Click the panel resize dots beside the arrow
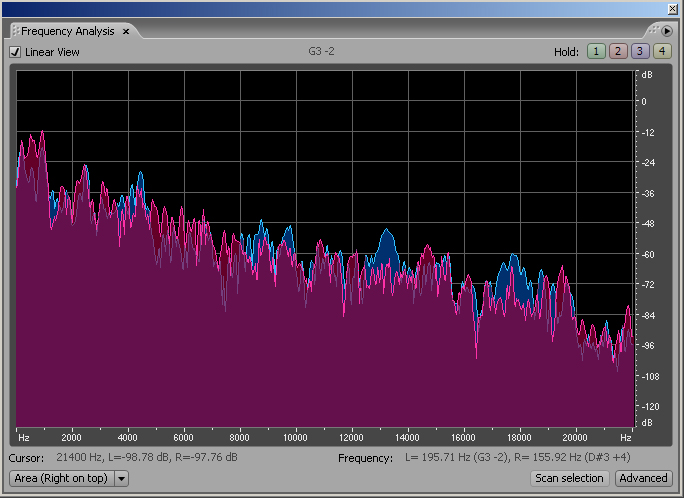Screen dimensions: 684x498 click(653, 30)
